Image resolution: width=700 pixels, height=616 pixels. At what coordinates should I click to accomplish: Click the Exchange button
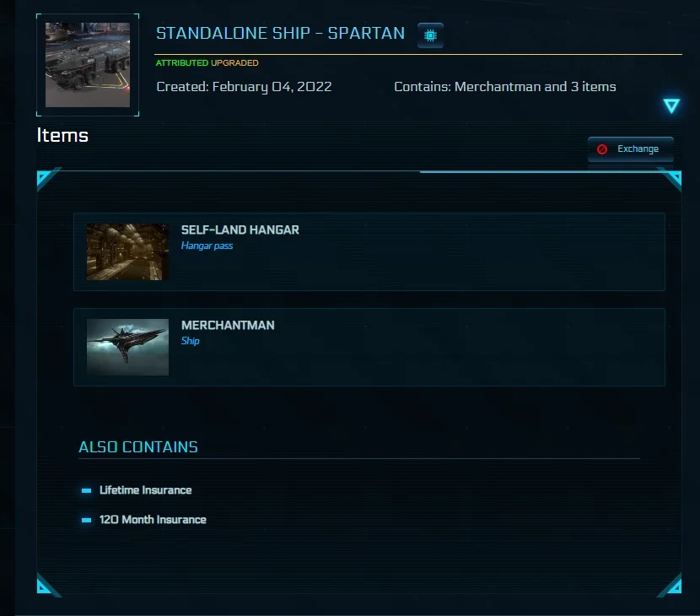[x=630, y=149]
